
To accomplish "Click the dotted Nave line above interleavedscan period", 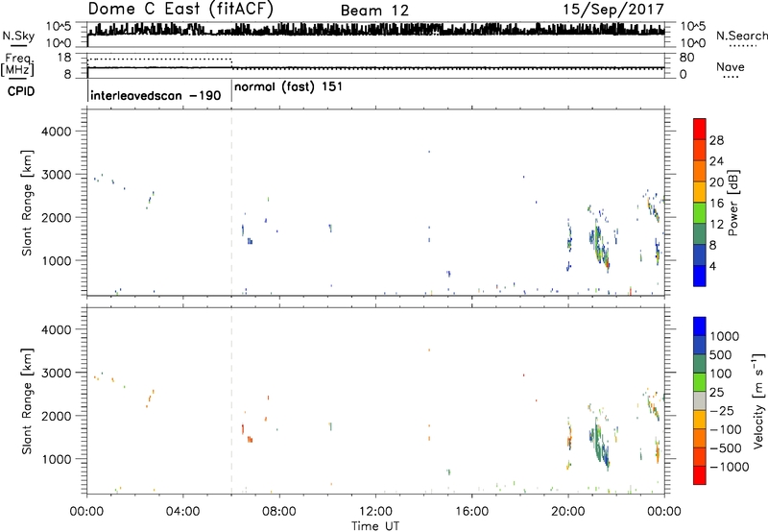I will pyautogui.click(x=159, y=60).
